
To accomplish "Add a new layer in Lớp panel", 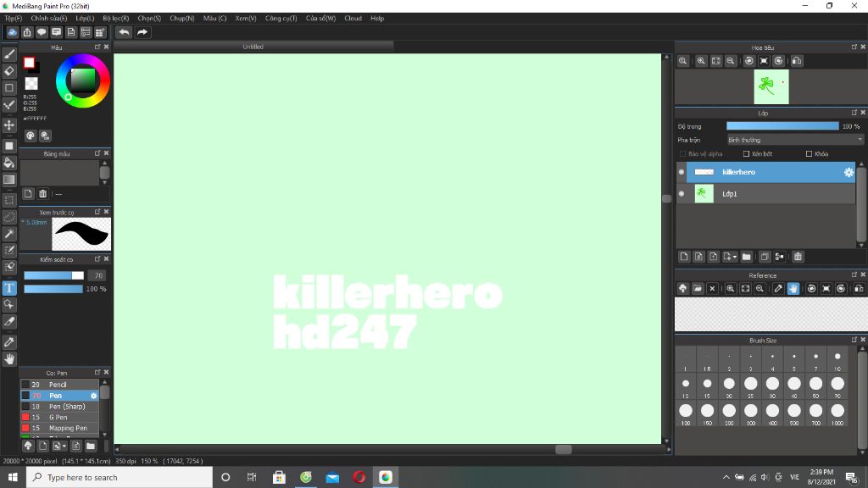I will (x=684, y=257).
